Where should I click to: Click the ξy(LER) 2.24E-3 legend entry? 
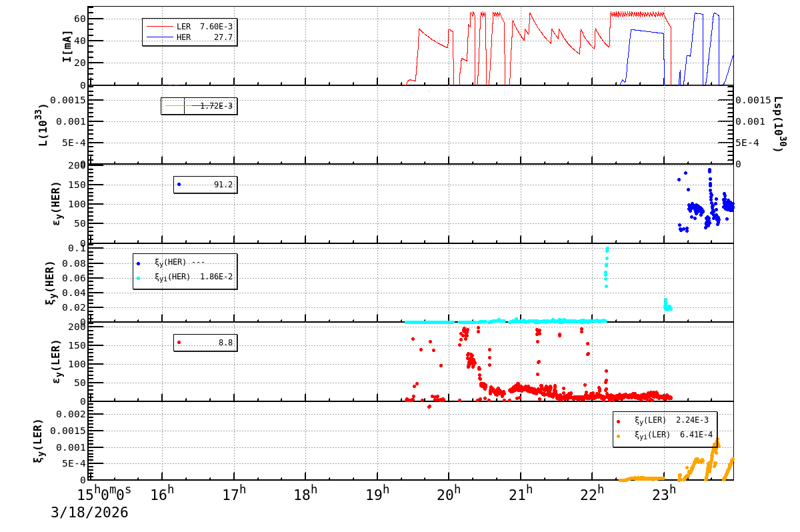tap(663, 421)
